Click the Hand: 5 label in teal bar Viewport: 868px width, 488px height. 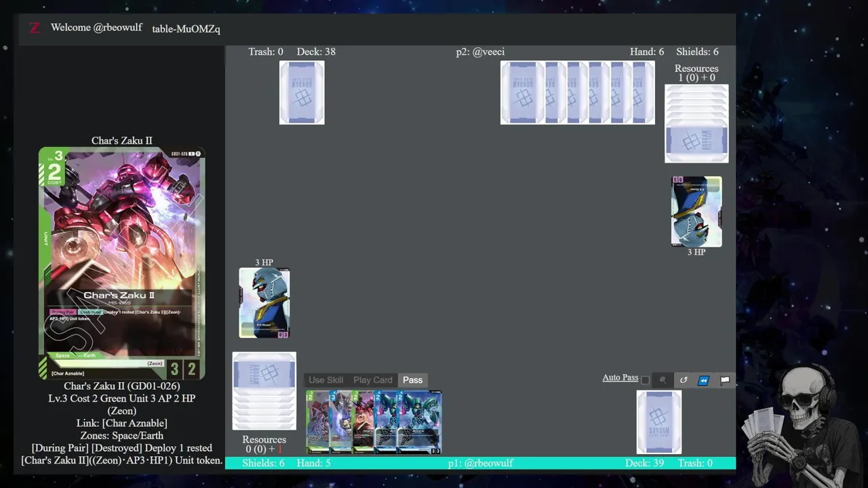point(314,463)
